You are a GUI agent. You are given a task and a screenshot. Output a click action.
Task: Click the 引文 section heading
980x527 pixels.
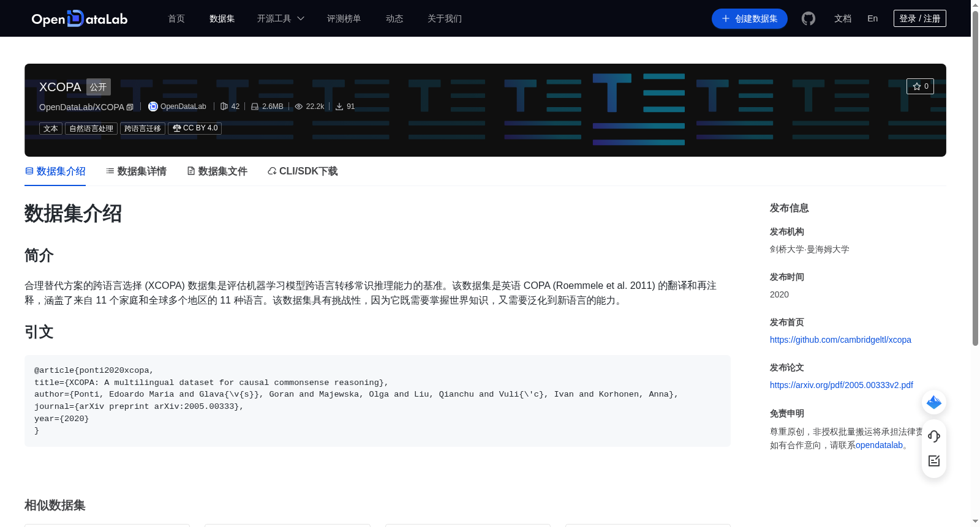pyautogui.click(x=39, y=332)
